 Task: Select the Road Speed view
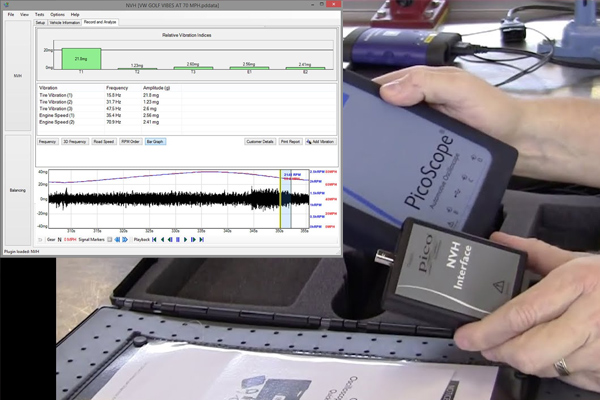click(104, 142)
